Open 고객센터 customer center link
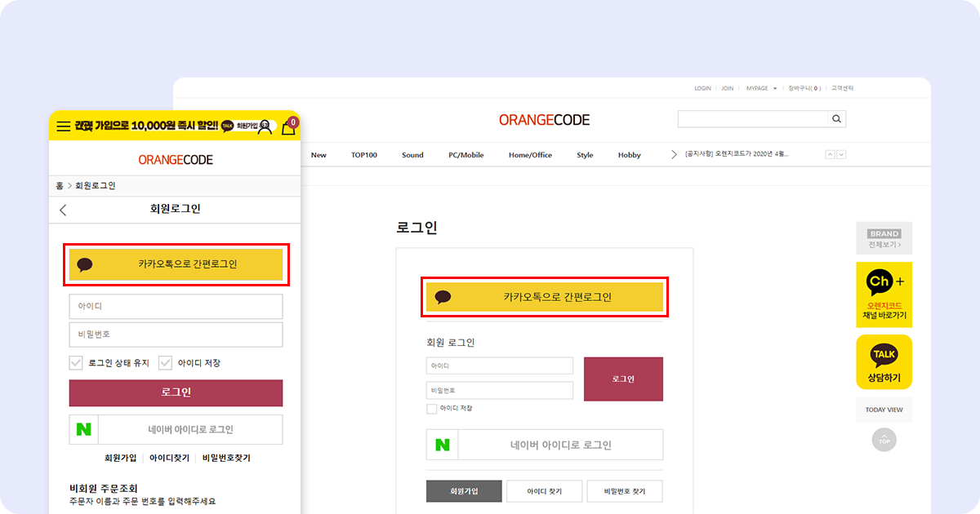The image size is (980, 514). [842, 88]
